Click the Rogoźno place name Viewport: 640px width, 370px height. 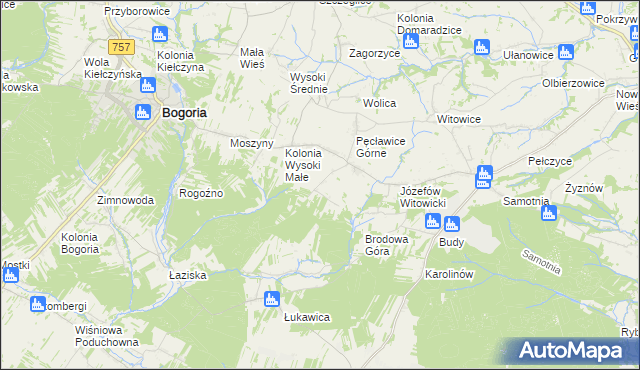(201, 193)
